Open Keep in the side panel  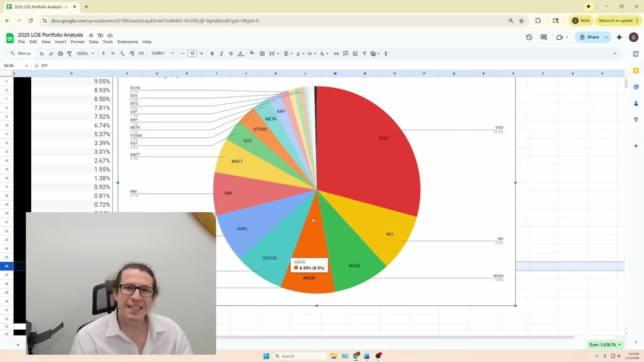(636, 70)
